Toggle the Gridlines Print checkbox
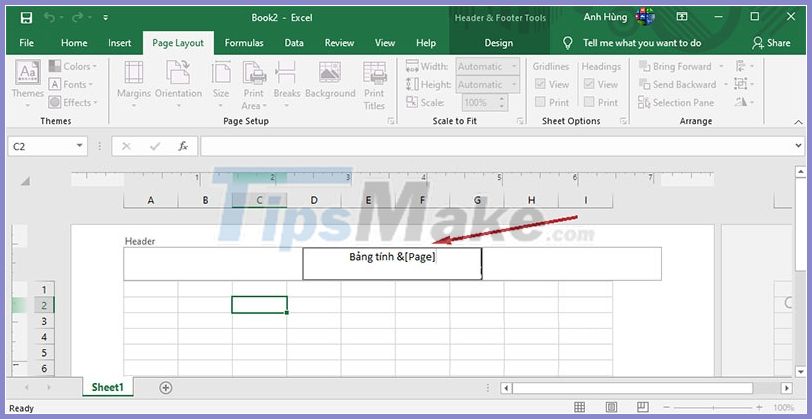Image resolution: width=812 pixels, height=419 pixels. 540,102
